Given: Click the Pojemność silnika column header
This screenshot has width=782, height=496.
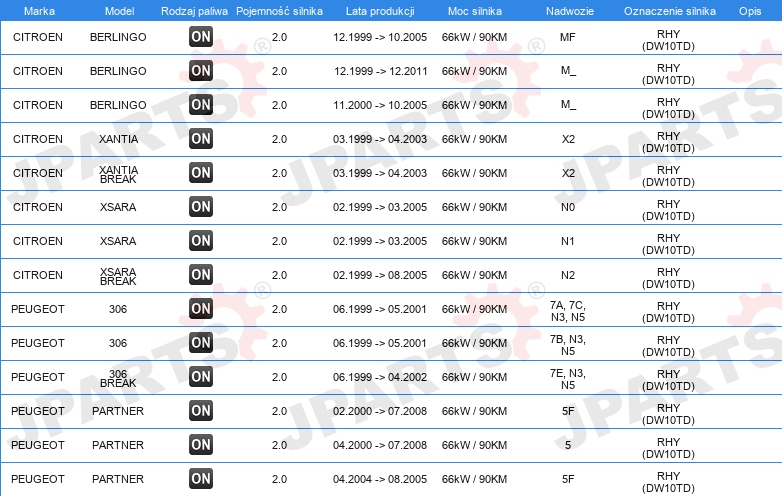Looking at the screenshot, I should (x=279, y=11).
